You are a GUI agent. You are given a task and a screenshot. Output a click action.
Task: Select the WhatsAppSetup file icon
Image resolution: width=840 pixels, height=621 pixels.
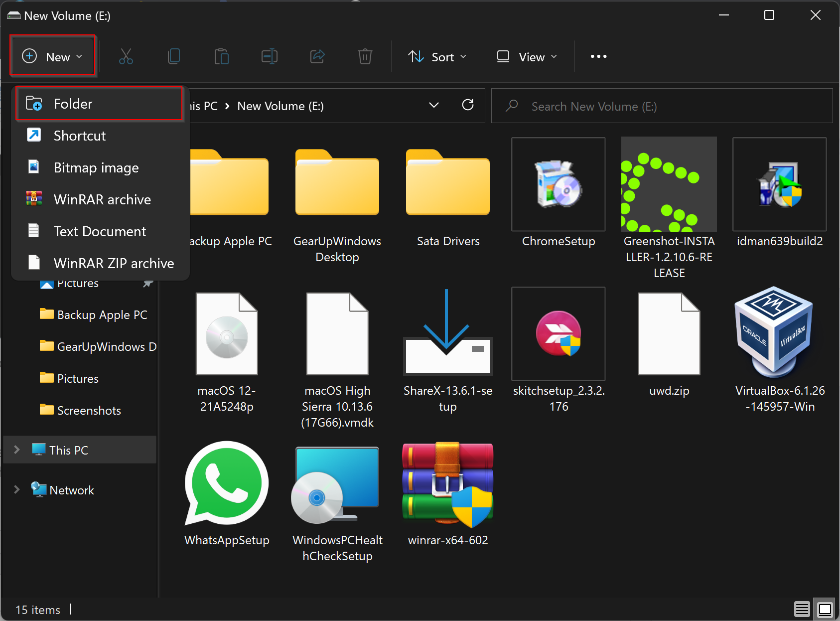pyautogui.click(x=227, y=483)
